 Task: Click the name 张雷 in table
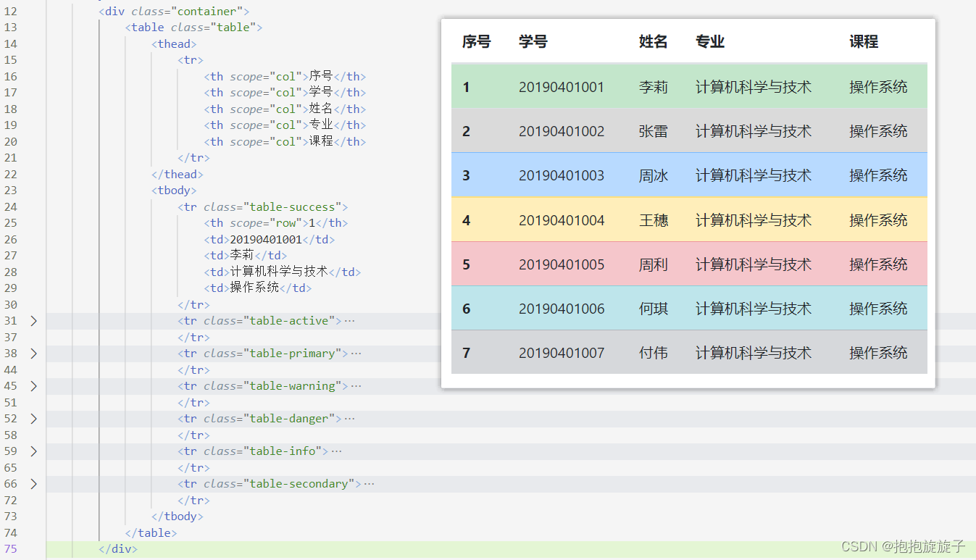click(654, 131)
